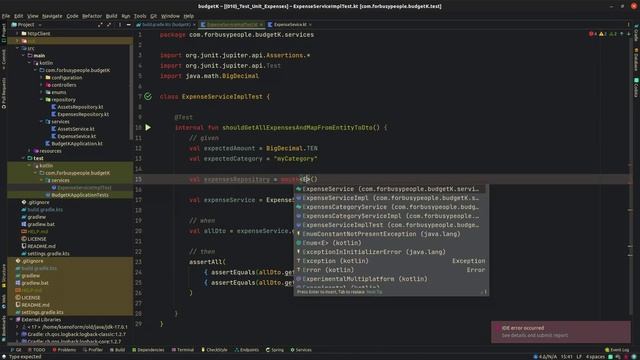The width and height of the screenshot is (640, 360).
Task: Collapse the main folder
Action: (x=24, y=56)
